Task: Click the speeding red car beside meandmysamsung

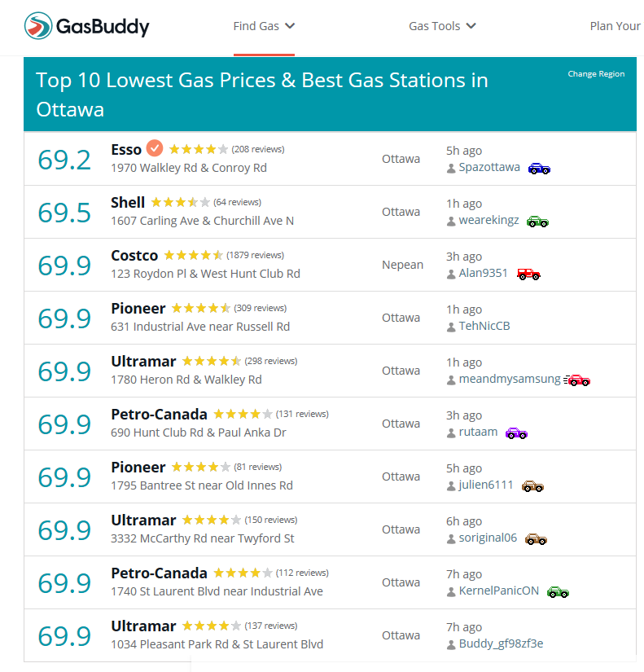Action: [576, 380]
